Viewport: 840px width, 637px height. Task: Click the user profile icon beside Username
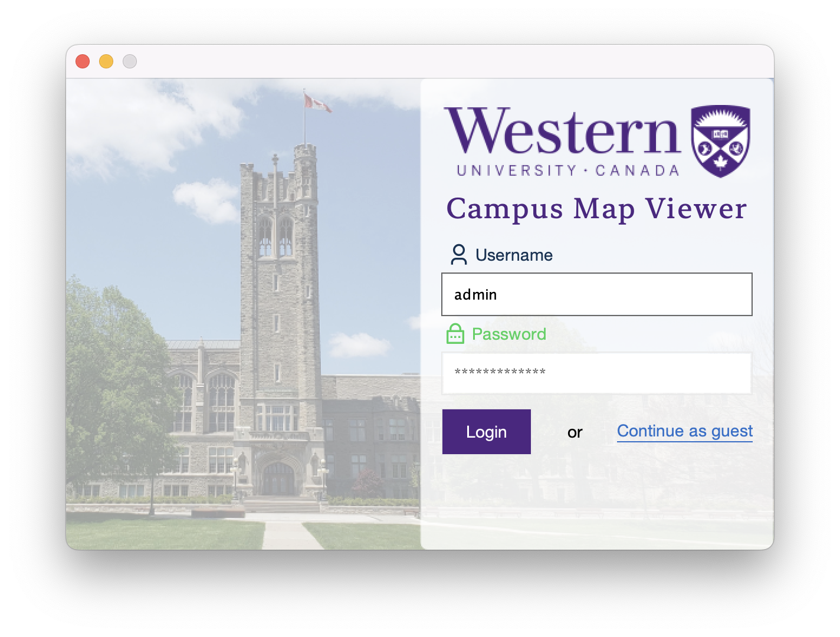[459, 255]
